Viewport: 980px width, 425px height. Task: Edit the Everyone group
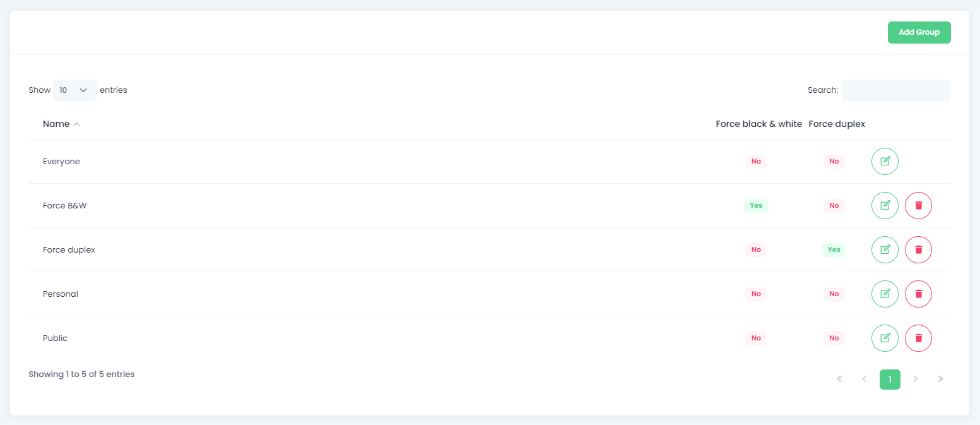[x=885, y=161]
